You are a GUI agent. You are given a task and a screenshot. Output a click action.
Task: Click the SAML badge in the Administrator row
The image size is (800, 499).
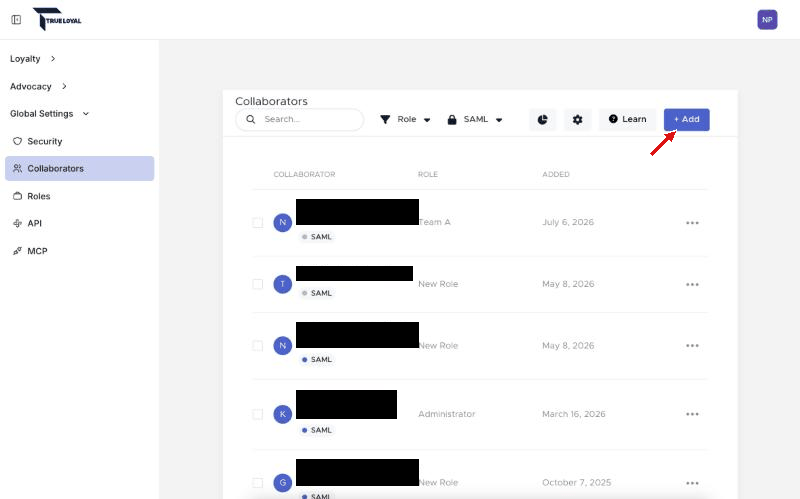click(317, 430)
